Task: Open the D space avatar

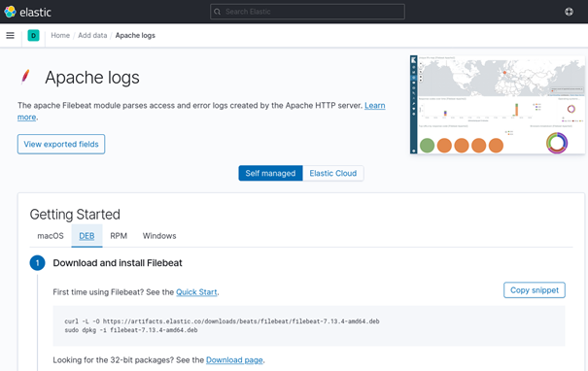Action: (33, 36)
